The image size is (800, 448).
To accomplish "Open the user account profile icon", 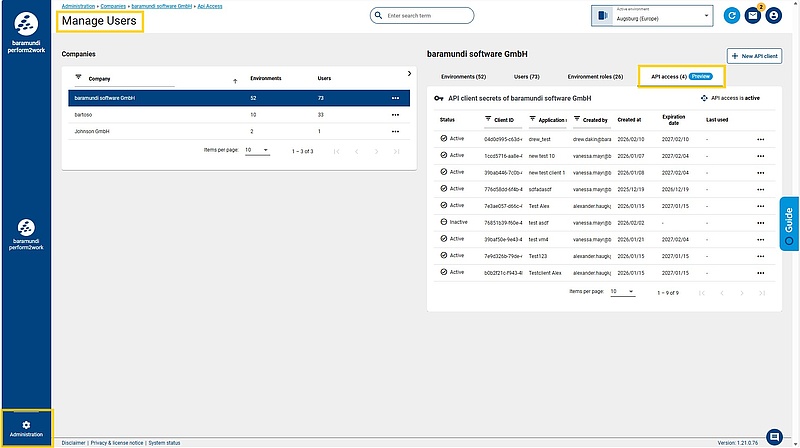I will pyautogui.click(x=773, y=16).
